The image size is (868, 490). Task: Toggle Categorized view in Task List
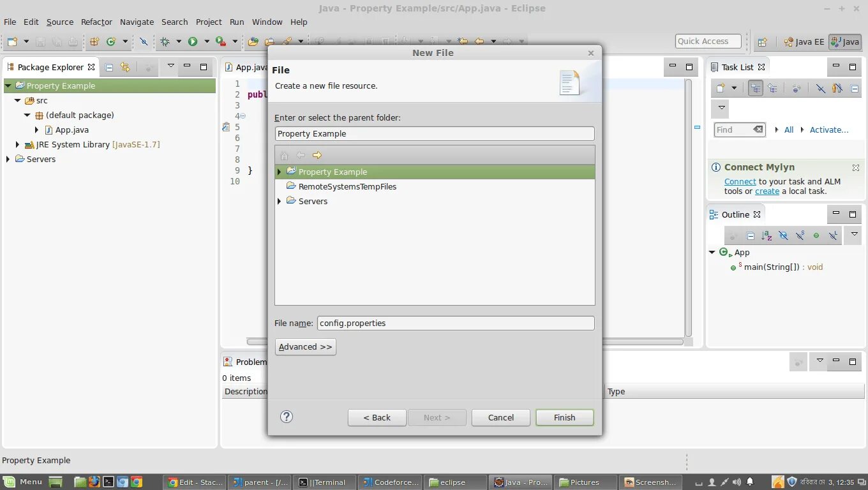tap(756, 88)
